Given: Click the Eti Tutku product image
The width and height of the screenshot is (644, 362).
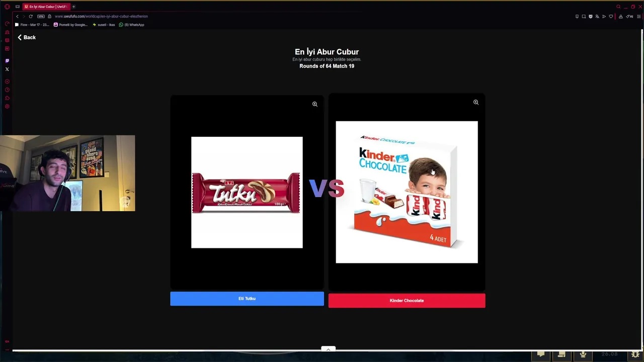Looking at the screenshot, I should point(247,193).
